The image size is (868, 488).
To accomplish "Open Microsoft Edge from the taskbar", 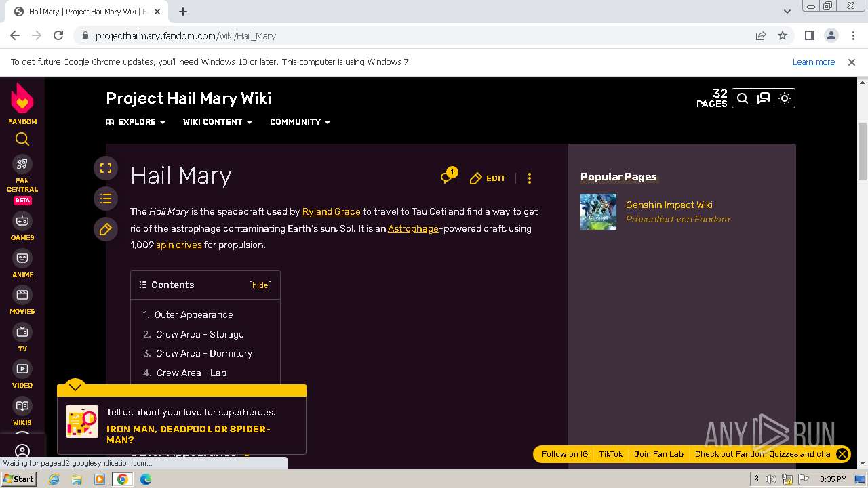I will [x=145, y=479].
